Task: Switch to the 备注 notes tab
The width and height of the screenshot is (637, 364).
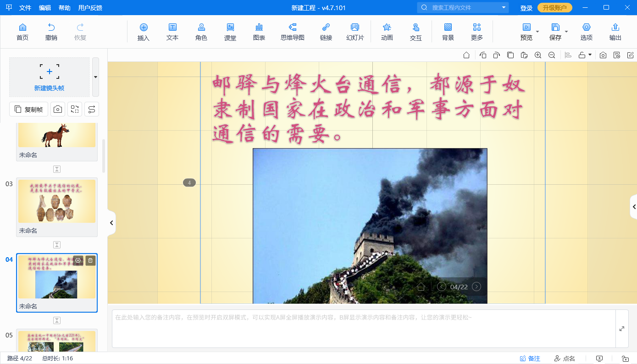Action: [x=530, y=358]
